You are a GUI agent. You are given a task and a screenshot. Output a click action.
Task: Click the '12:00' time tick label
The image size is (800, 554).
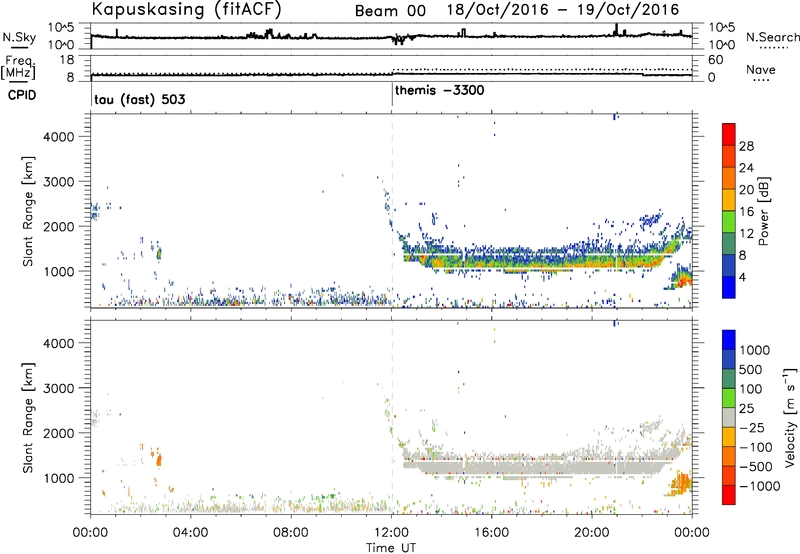click(x=391, y=533)
